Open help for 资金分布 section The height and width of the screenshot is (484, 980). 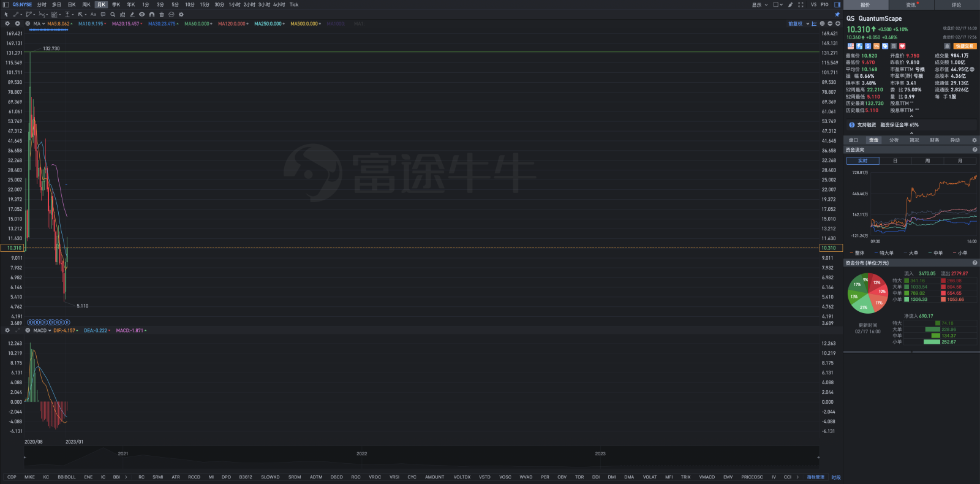coord(974,263)
